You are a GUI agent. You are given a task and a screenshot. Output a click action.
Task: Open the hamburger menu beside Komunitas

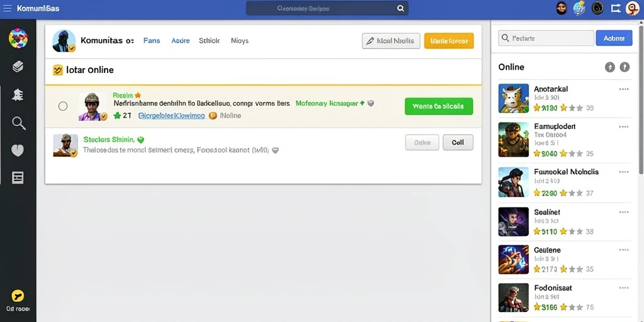7,8
